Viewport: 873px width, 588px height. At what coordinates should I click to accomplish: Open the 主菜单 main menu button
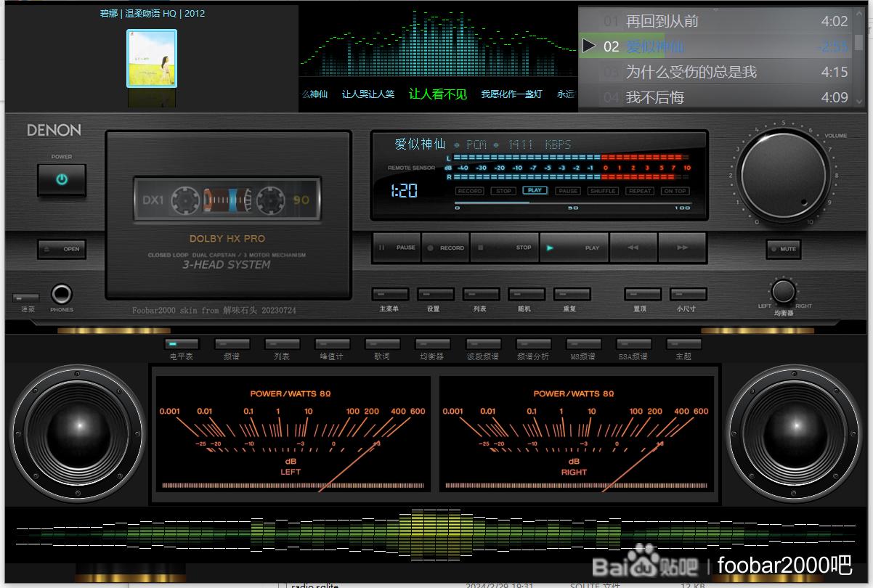(390, 295)
